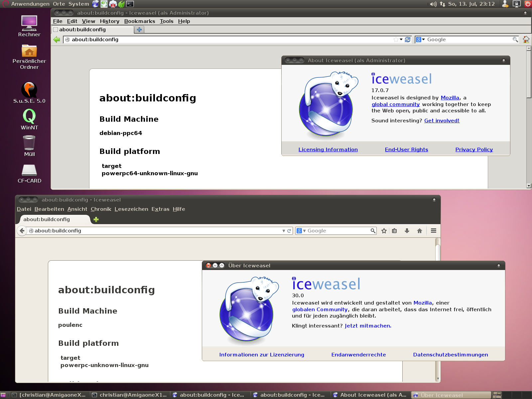The width and height of the screenshot is (532, 399).
Task: Open the bookmarks list icon in lower toolbar
Action: (394, 231)
